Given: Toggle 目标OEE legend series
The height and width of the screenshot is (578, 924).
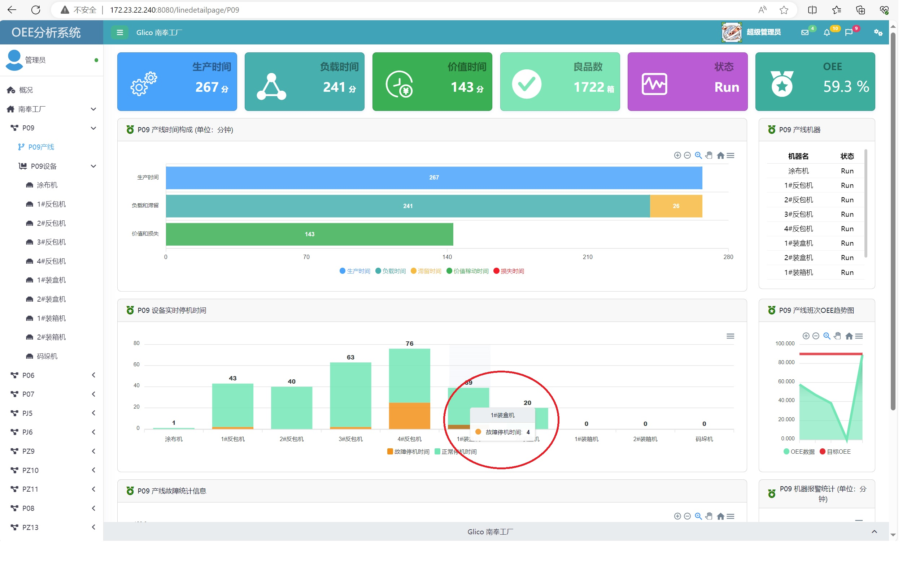Looking at the screenshot, I should 835,452.
